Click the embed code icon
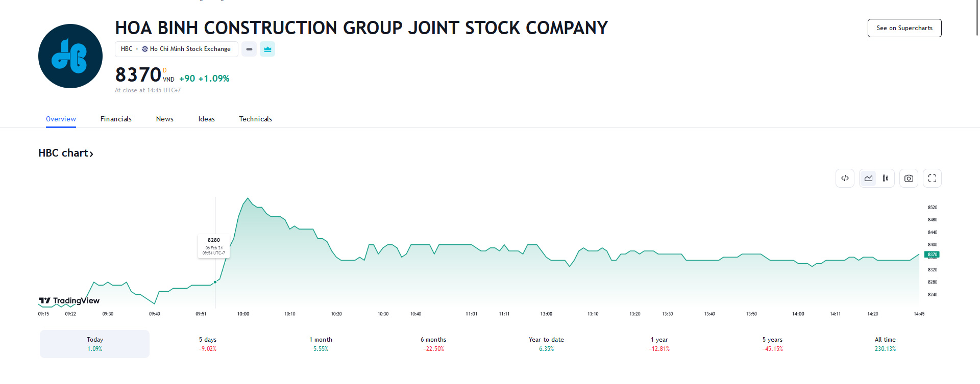 [x=845, y=178]
